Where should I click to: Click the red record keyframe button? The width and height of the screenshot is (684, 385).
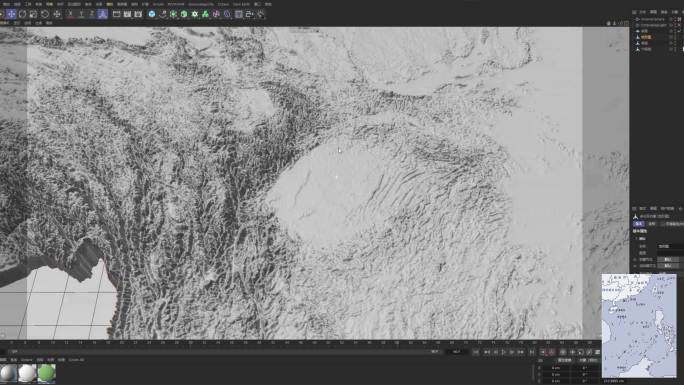coord(544,352)
